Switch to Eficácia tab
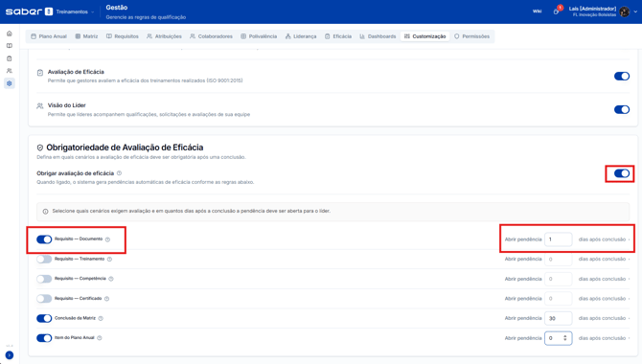642x364 pixels. [x=338, y=36]
